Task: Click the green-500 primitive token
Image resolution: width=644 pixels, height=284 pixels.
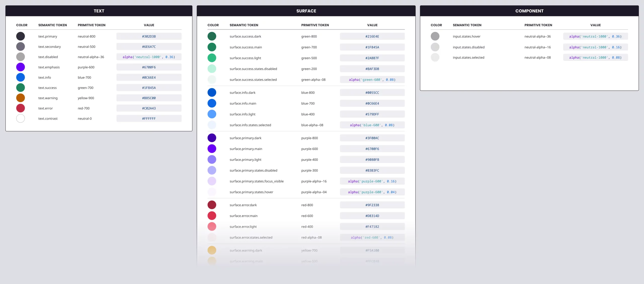Action: click(309, 58)
